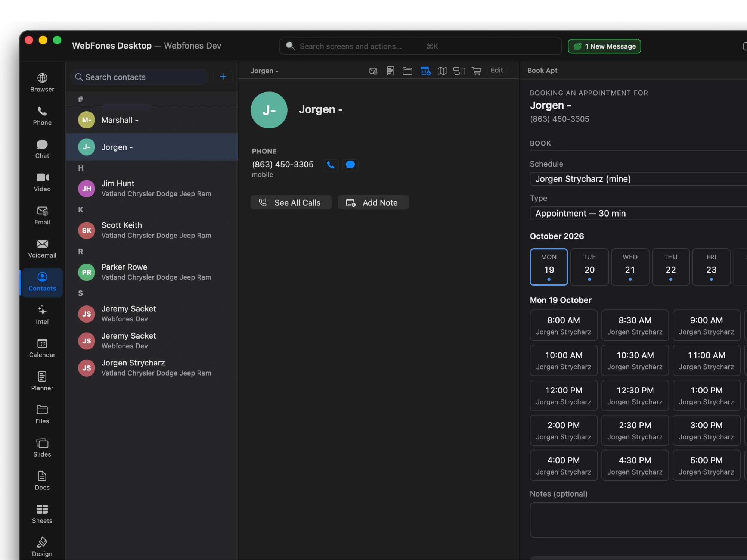Image resolution: width=747 pixels, height=560 pixels.
Task: Click into the Notes (optional) text area
Action: pyautogui.click(x=638, y=520)
